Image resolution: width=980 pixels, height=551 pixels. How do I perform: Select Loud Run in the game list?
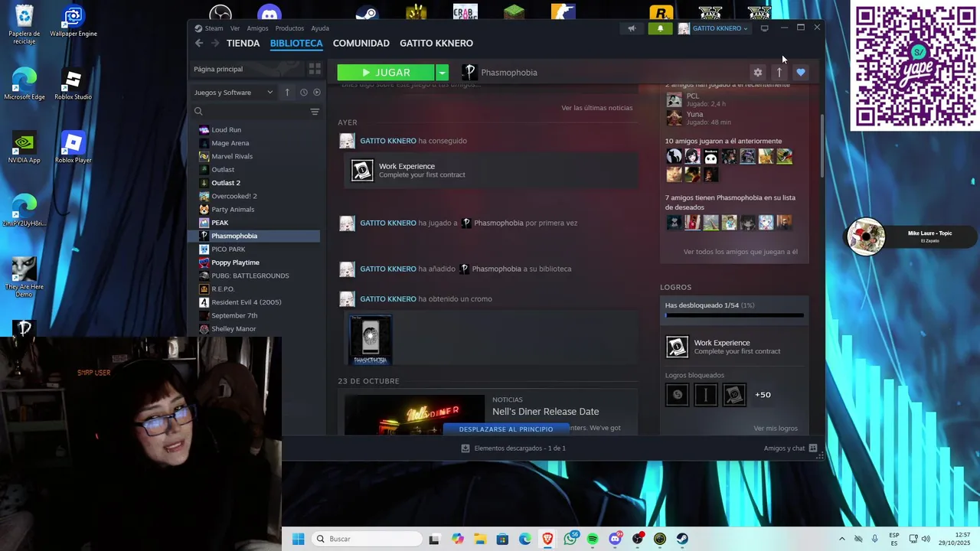pos(226,129)
